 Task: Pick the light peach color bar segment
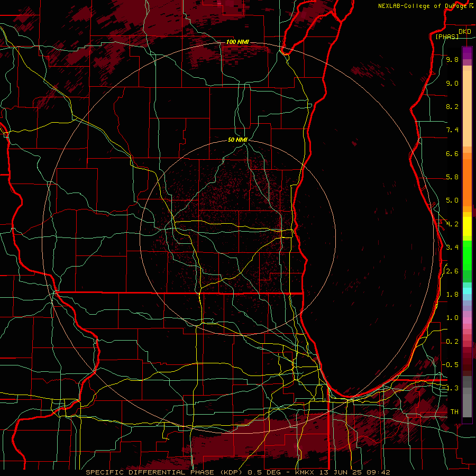(467, 108)
